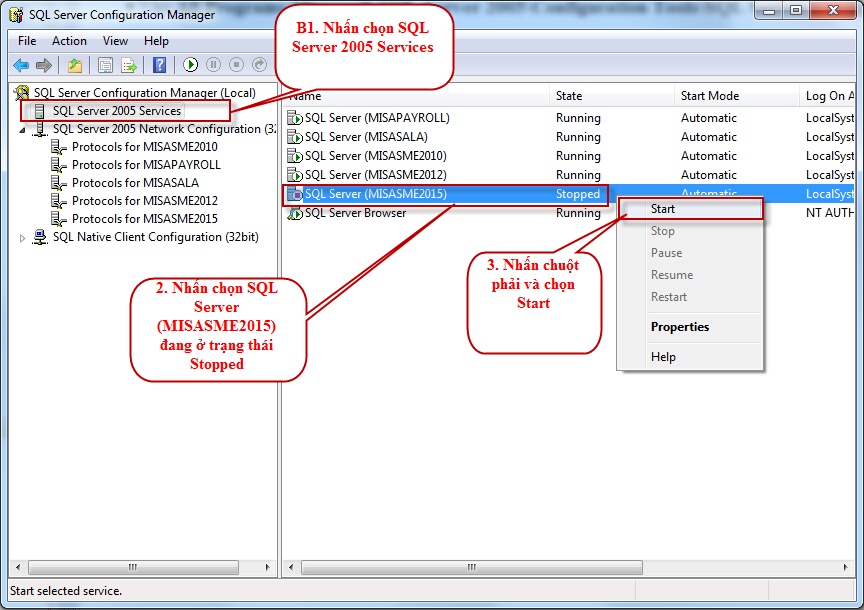
Task: Open the View menu
Action: pyautogui.click(x=115, y=41)
